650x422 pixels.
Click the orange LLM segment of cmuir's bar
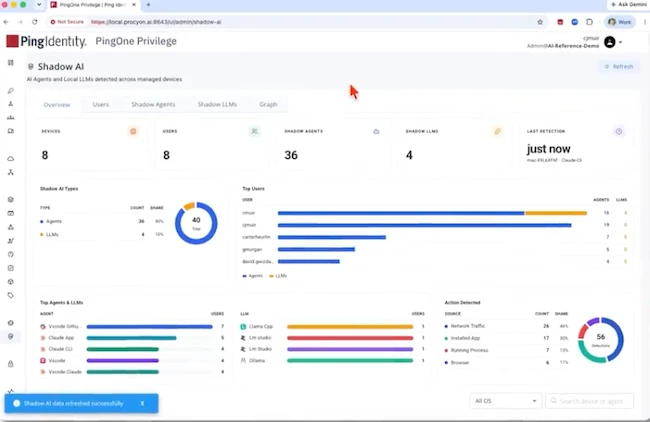click(x=555, y=213)
